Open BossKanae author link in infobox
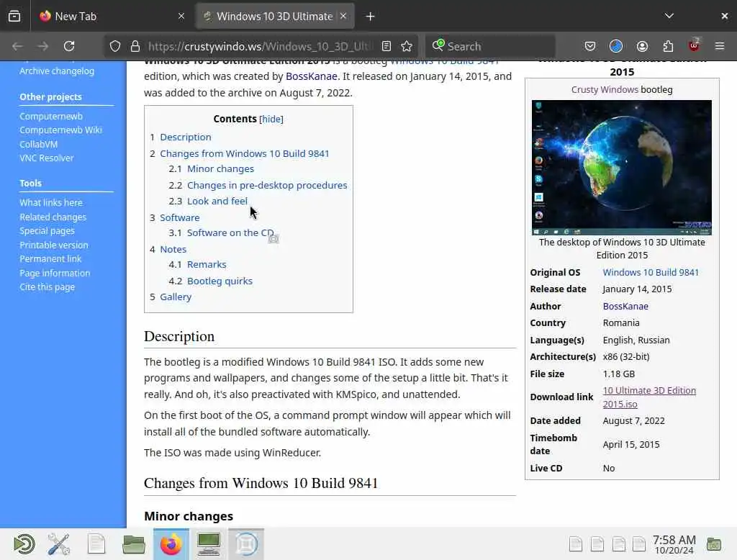Viewport: 737px width, 560px height. coord(625,306)
